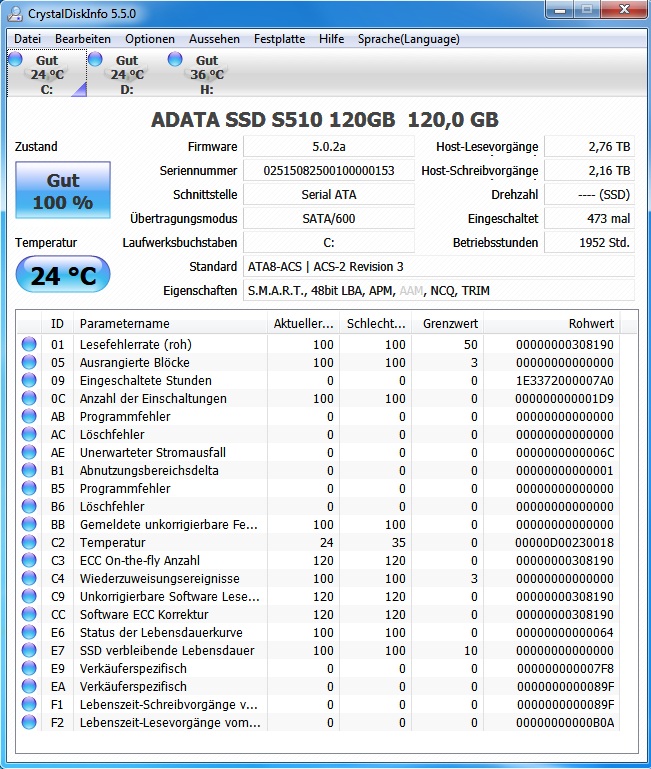Click status icon of Lebenszeit-Schreibvorgänge row
This screenshot has width=651, height=769.
[x=29, y=704]
